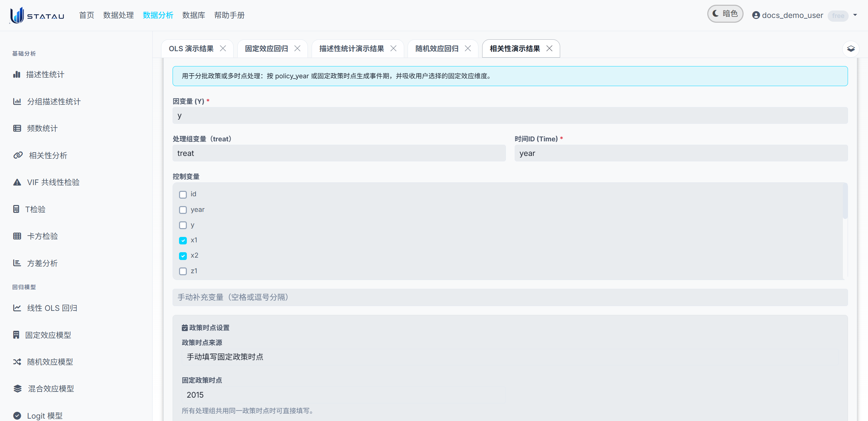Click the 手动补充变量 input field
Screen dimensions: 868x421
tap(510, 297)
